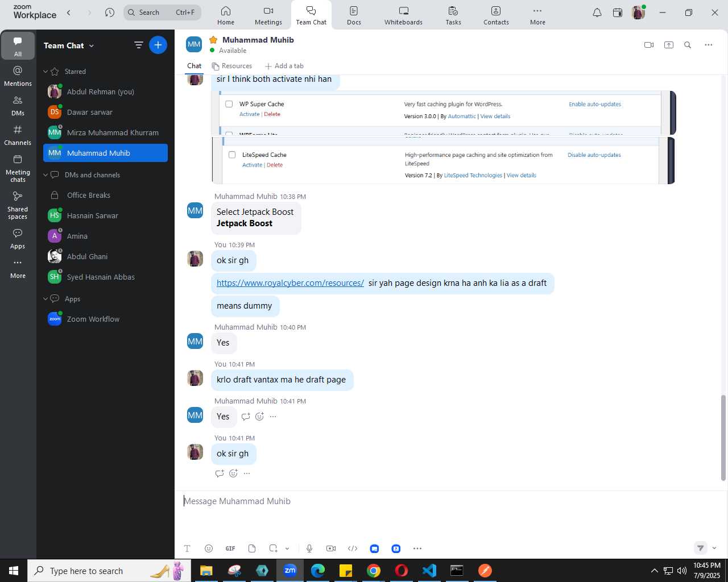Open the screenshot options dropdown arrow
The image size is (728, 582).
pyautogui.click(x=287, y=548)
